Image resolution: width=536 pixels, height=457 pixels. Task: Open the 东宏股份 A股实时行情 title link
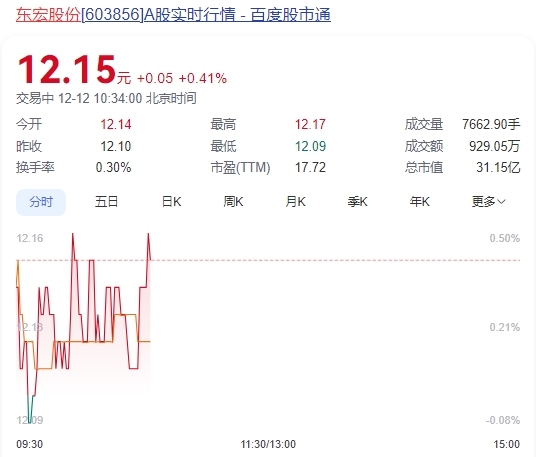pos(173,14)
